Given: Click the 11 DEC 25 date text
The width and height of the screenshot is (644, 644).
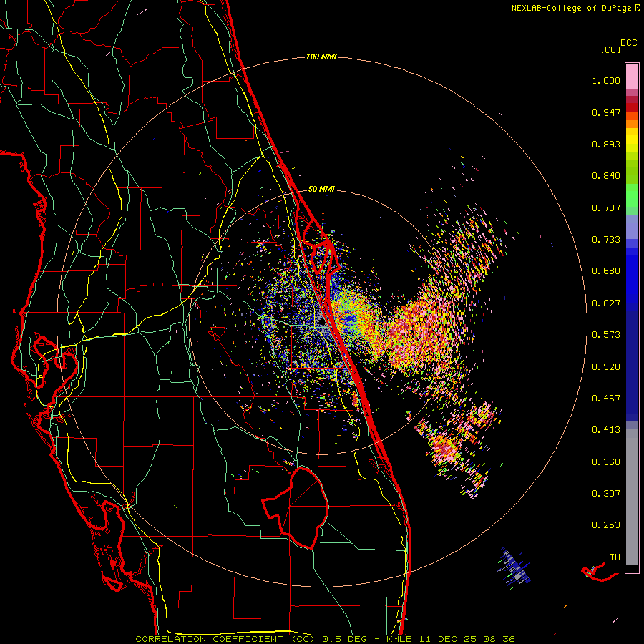Looking at the screenshot, I should coord(448,639).
